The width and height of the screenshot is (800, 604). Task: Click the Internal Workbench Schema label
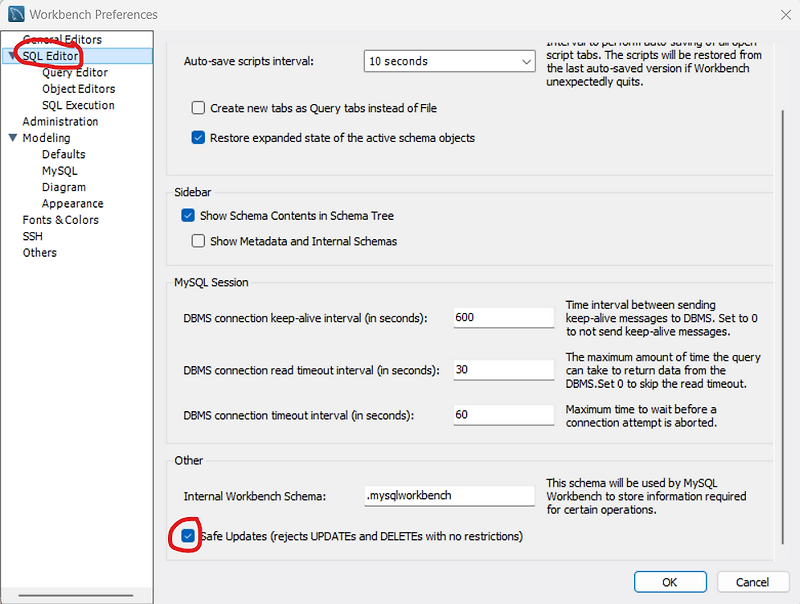pos(255,496)
